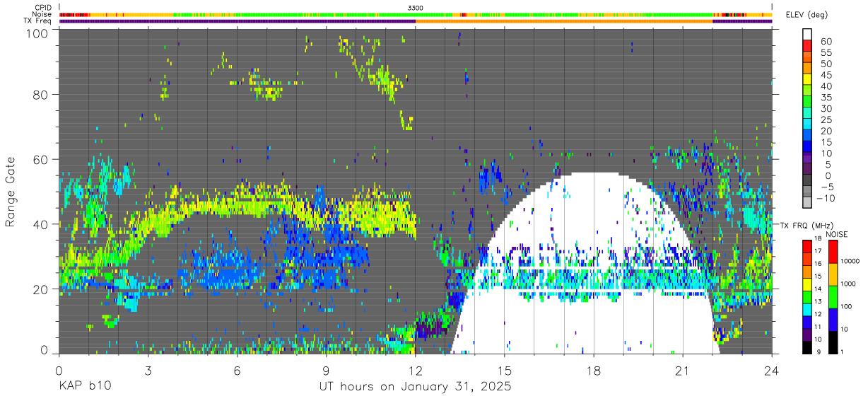Click the UT hours axis tick '12'

(415, 371)
